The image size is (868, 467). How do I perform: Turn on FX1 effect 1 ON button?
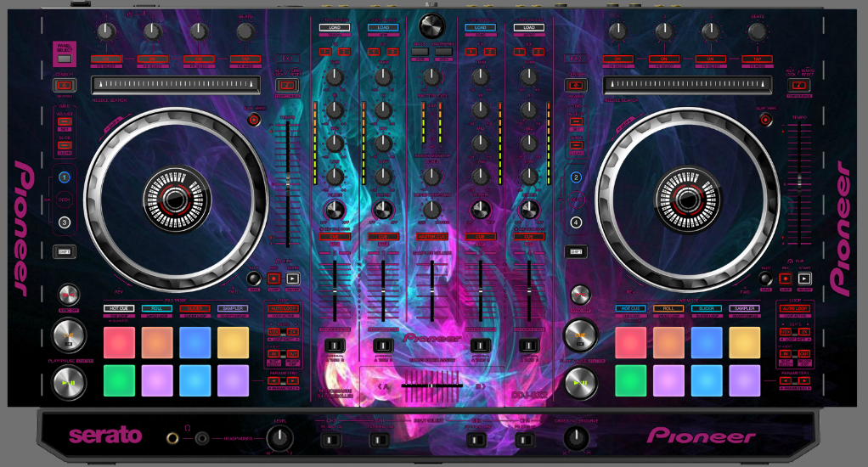[x=105, y=59]
